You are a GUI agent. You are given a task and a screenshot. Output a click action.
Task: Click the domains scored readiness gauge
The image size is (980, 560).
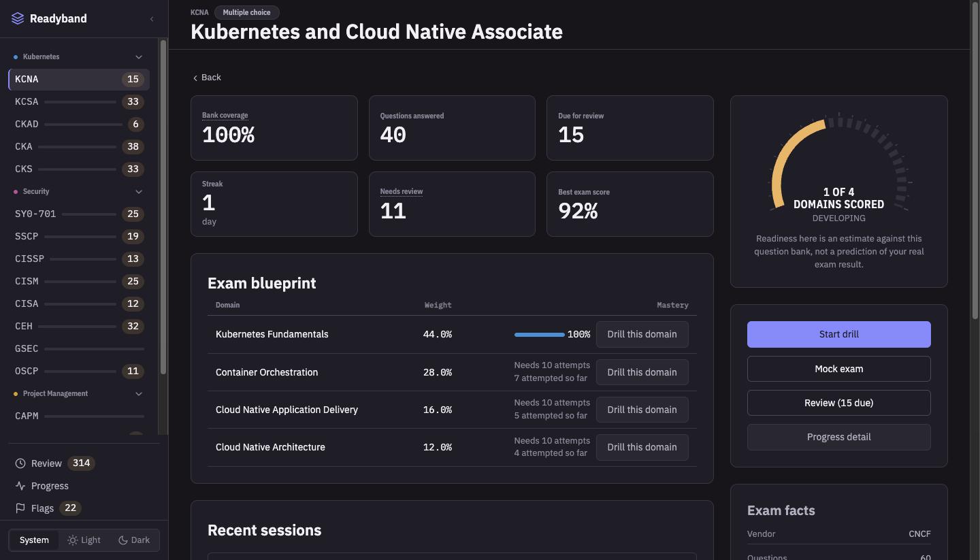click(839, 163)
